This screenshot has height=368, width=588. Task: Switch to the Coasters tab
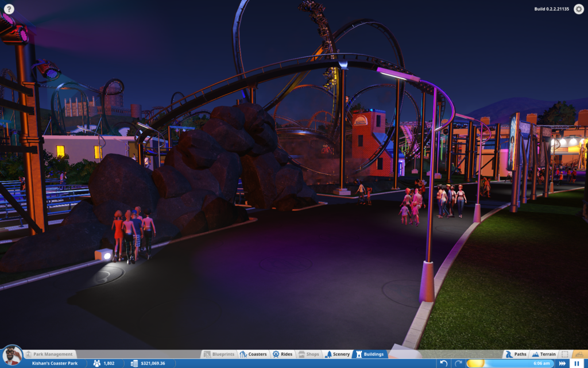tap(253, 354)
